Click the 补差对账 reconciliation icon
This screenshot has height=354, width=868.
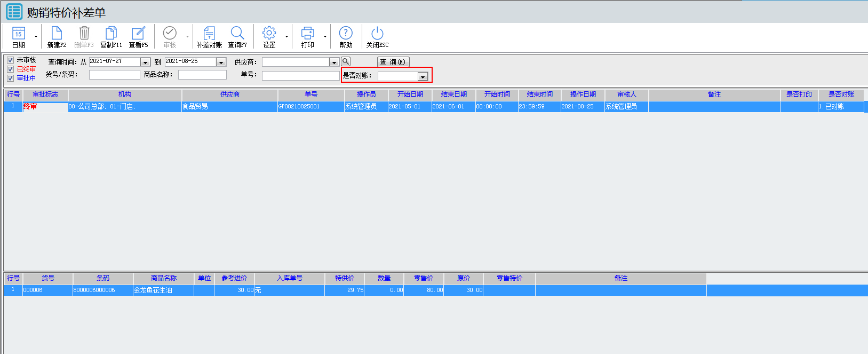point(209,34)
